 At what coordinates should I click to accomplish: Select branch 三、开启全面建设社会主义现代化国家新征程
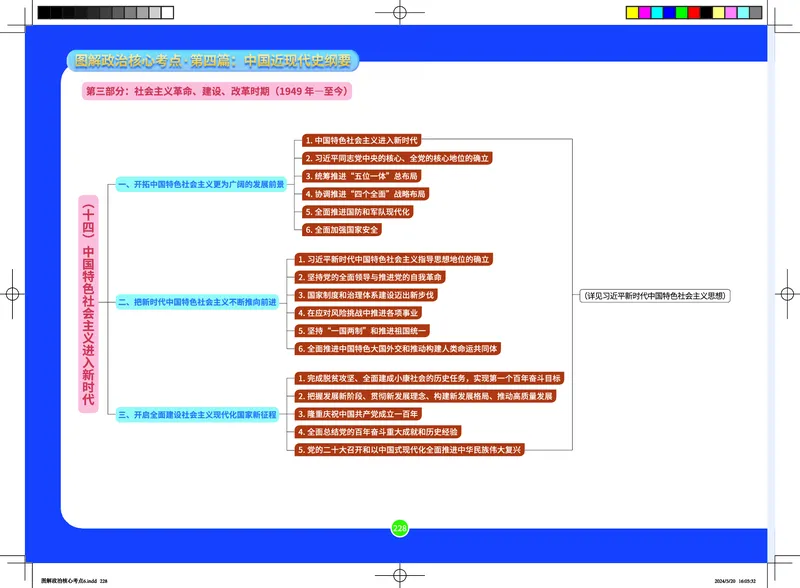click(x=200, y=413)
